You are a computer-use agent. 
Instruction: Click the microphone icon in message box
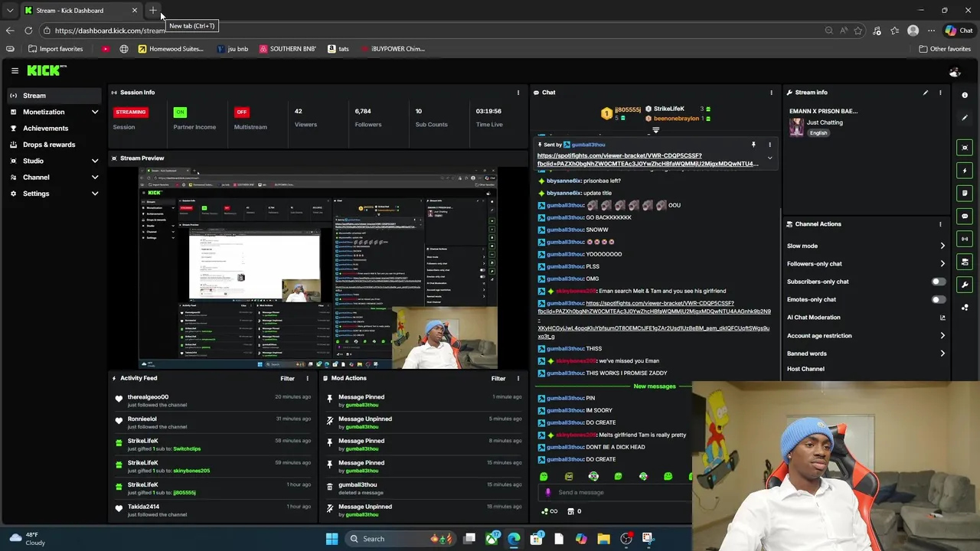click(x=548, y=492)
